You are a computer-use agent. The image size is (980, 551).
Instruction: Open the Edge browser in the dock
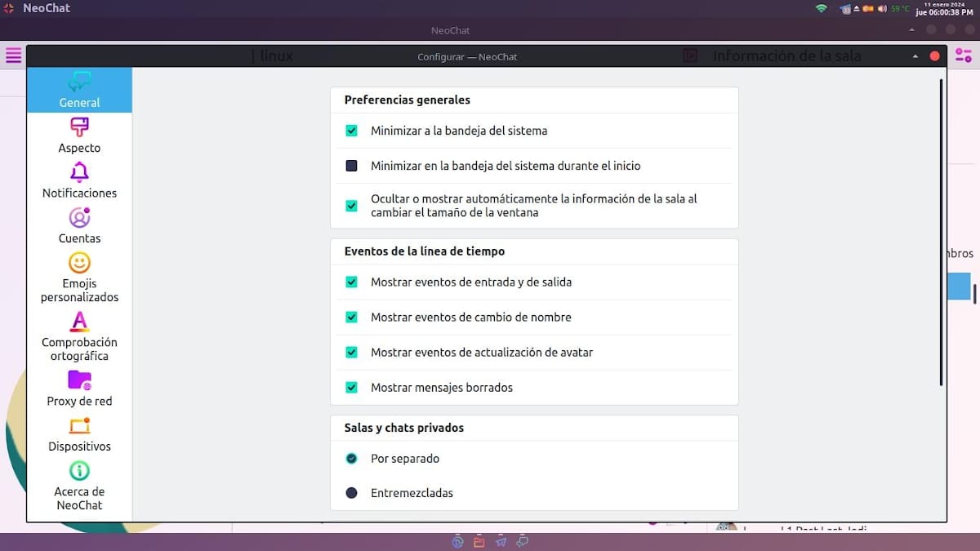pyautogui.click(x=457, y=541)
